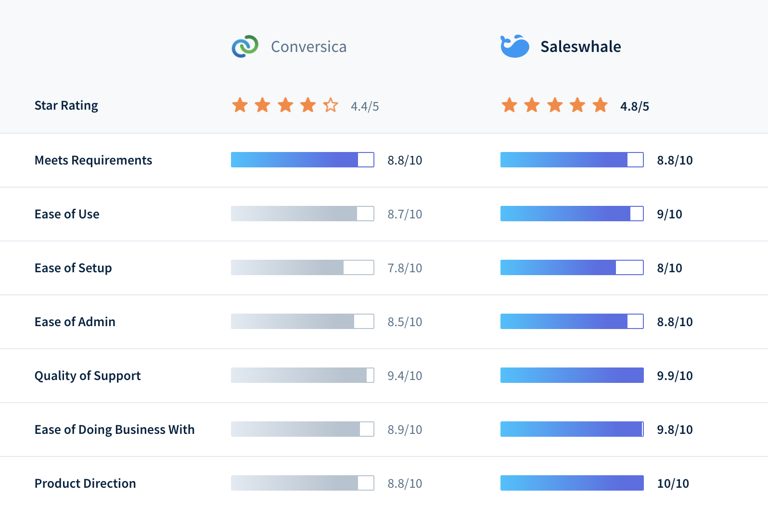Screen dimensions: 768x532
Task: Click Conversica's Meets Requirements progress bar
Action: coord(303,160)
